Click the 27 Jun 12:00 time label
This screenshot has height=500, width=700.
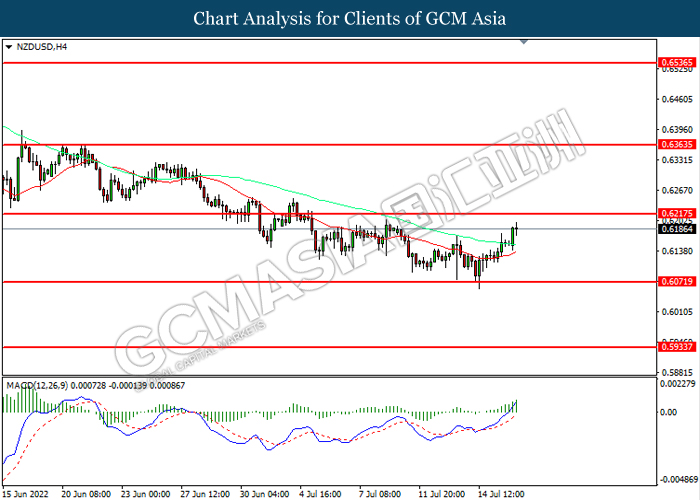[205, 494]
